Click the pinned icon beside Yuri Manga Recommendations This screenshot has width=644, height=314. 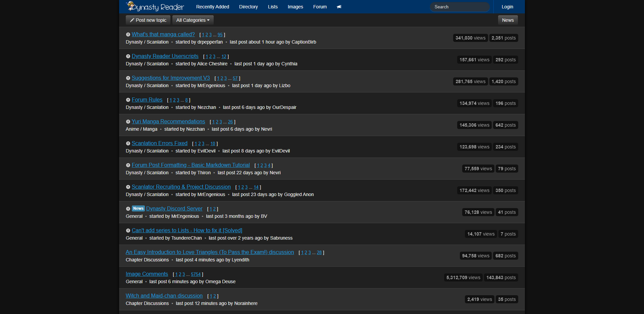[x=128, y=122]
